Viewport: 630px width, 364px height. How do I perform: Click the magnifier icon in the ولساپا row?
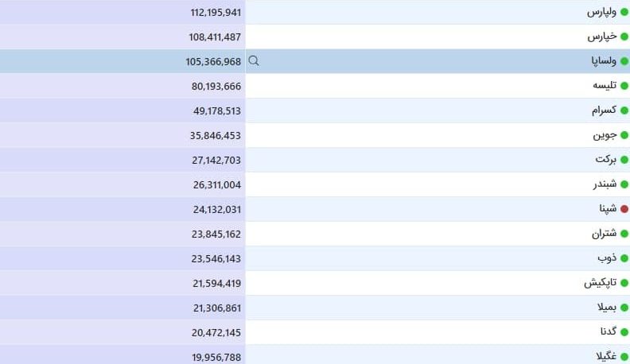pyautogui.click(x=254, y=60)
